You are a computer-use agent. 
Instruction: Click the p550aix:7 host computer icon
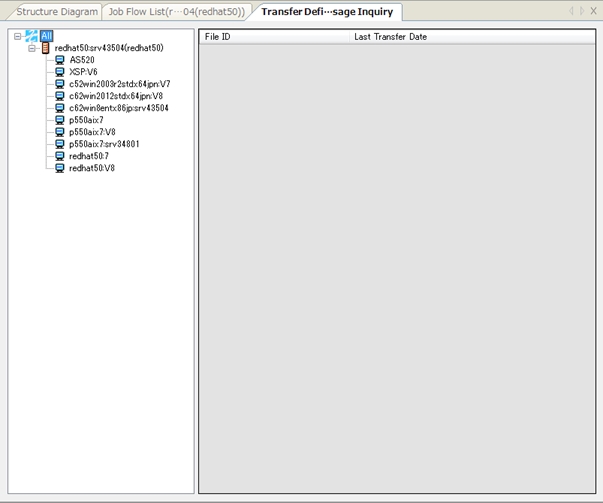60,120
